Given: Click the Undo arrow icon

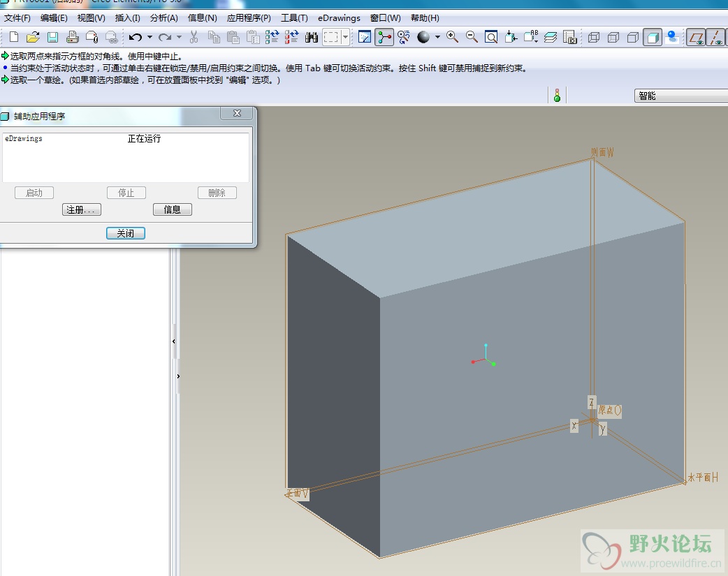Looking at the screenshot, I should (136, 37).
